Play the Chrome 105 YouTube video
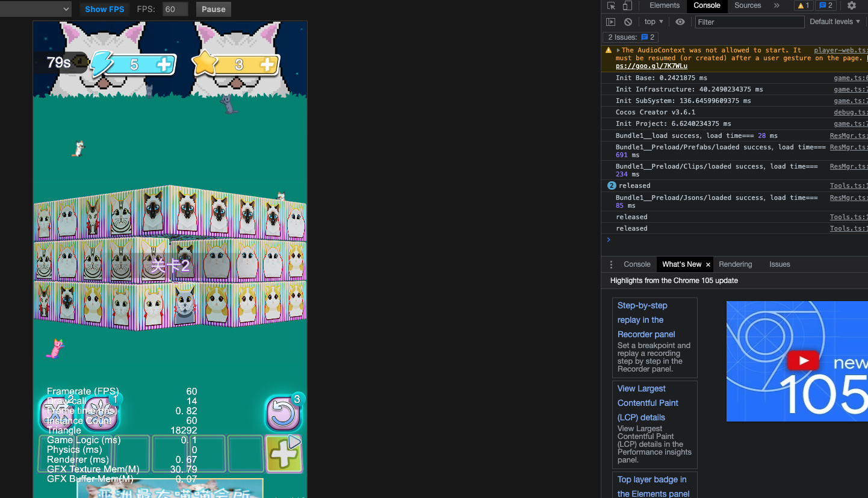Screen dimensions: 868x498 [803, 361]
